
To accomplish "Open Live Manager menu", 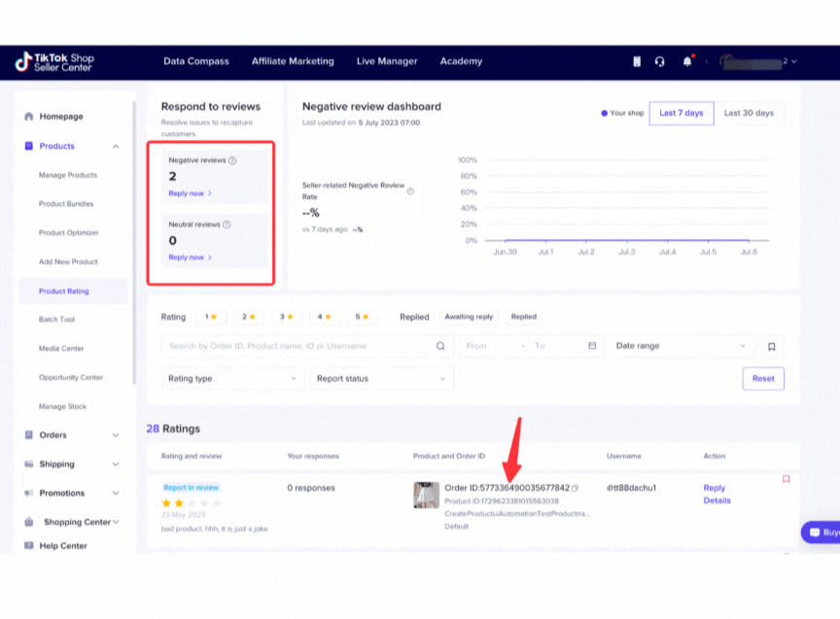I will (387, 61).
